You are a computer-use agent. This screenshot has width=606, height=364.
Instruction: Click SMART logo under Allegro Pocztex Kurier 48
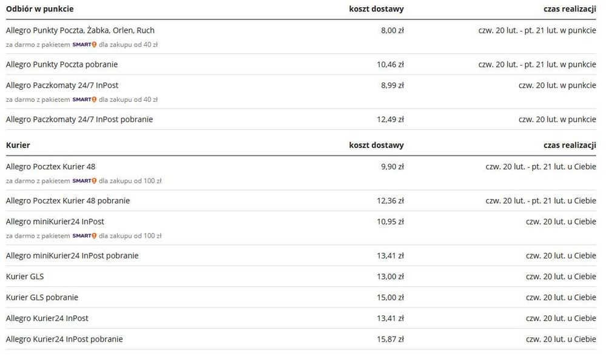coord(84,181)
